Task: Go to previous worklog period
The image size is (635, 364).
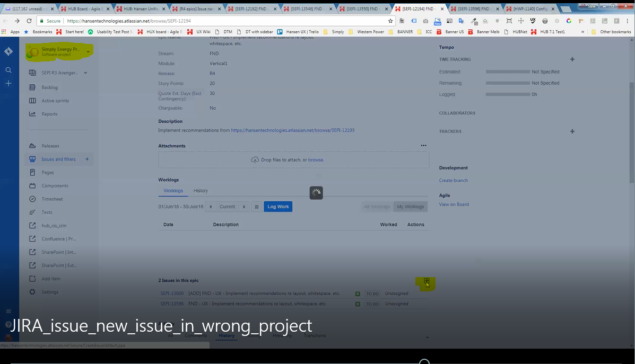Action: tap(211, 207)
